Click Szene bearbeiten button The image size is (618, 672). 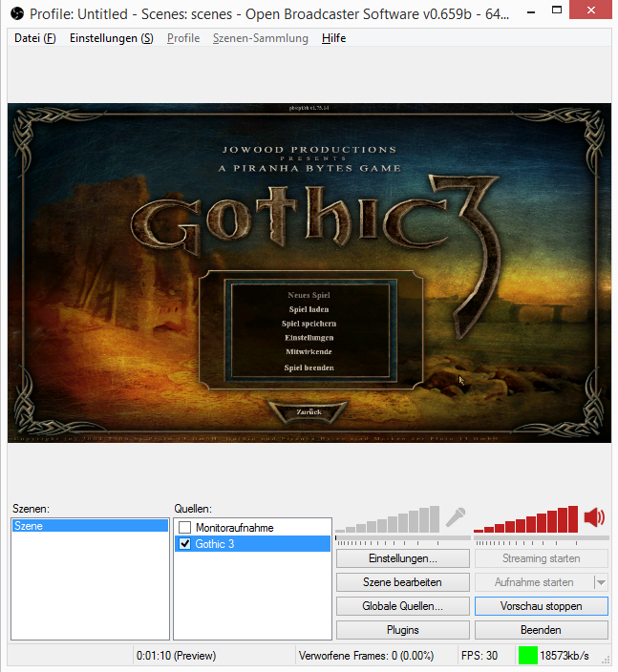pos(403,582)
